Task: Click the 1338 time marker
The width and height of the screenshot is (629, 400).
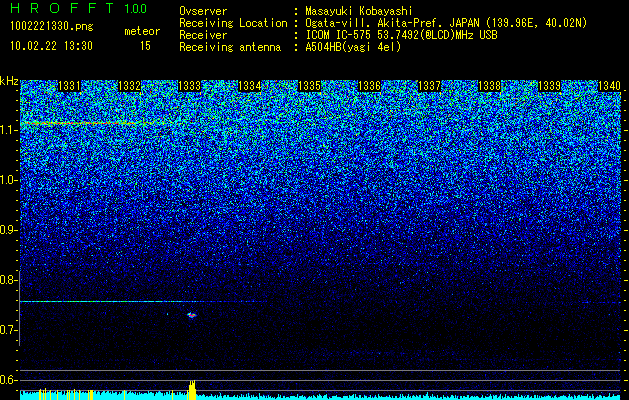Action: tap(489, 86)
